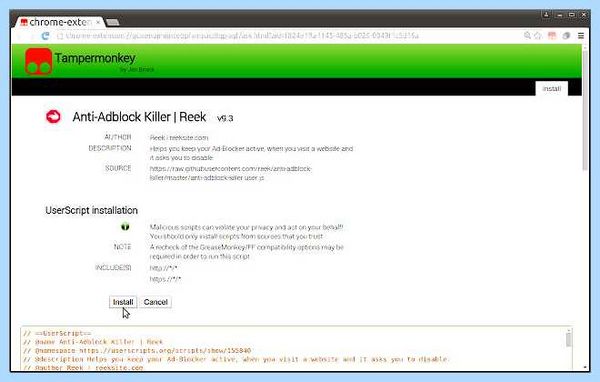
Task: Open a new tab with the new-tab button
Action: point(112,23)
